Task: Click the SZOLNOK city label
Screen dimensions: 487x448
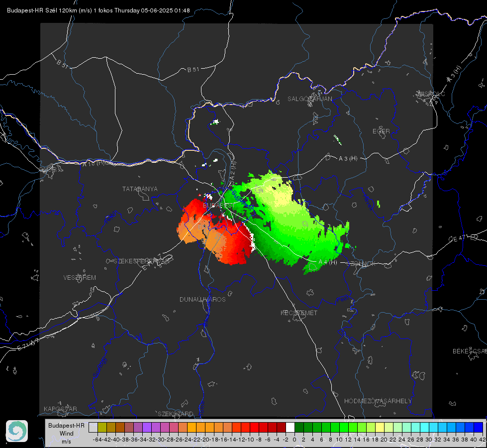Action: pyautogui.click(x=362, y=263)
